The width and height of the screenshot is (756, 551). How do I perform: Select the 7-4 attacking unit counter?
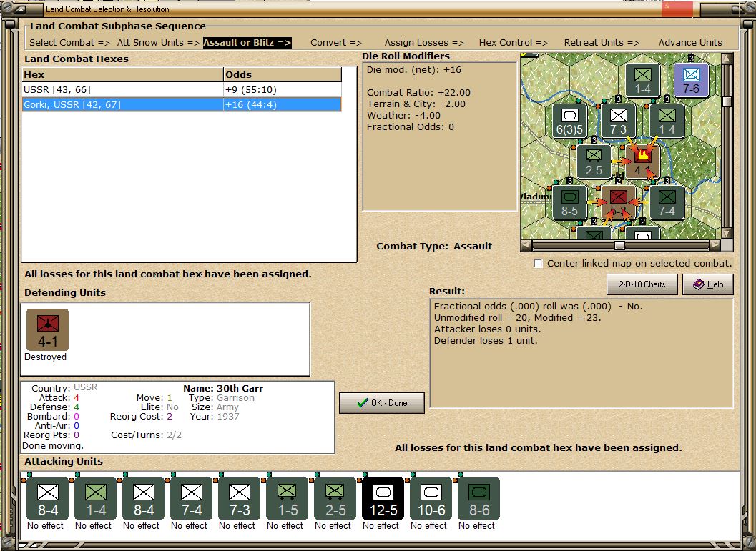pos(192,499)
